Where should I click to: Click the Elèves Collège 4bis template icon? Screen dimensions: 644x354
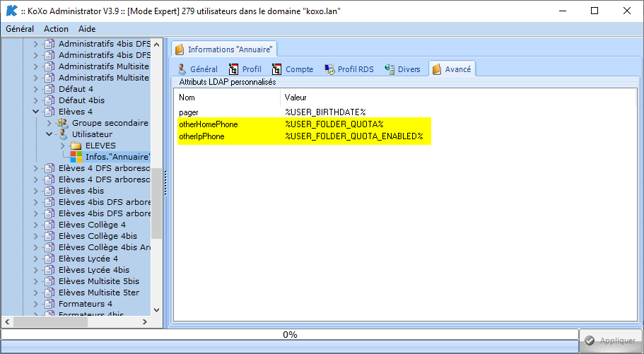49,236
